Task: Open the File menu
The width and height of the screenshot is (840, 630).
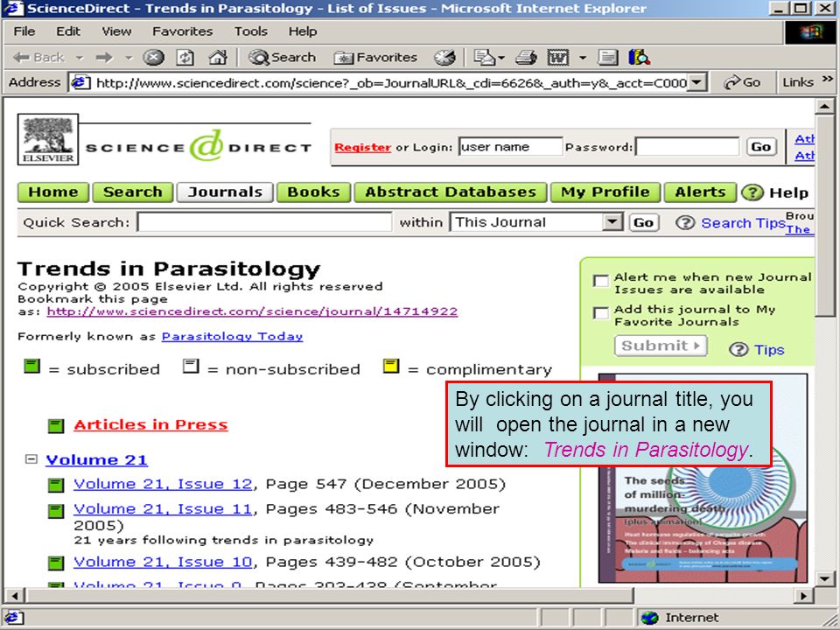Action: pyautogui.click(x=24, y=31)
